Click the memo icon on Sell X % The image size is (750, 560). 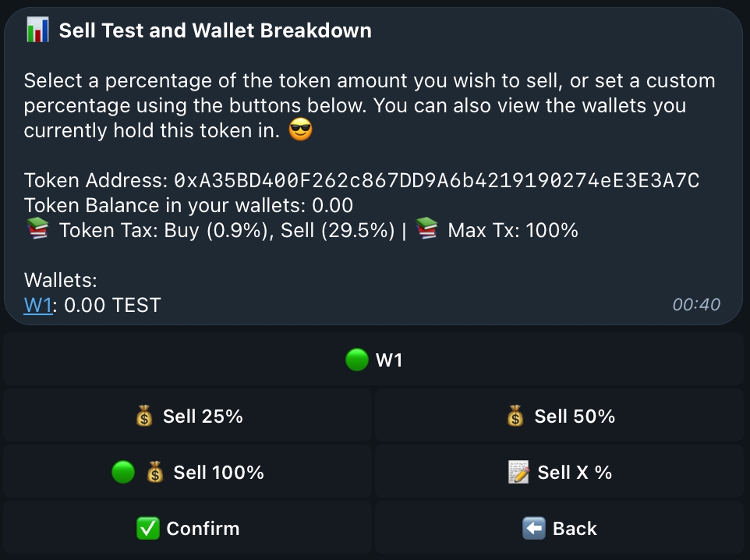click(x=518, y=473)
